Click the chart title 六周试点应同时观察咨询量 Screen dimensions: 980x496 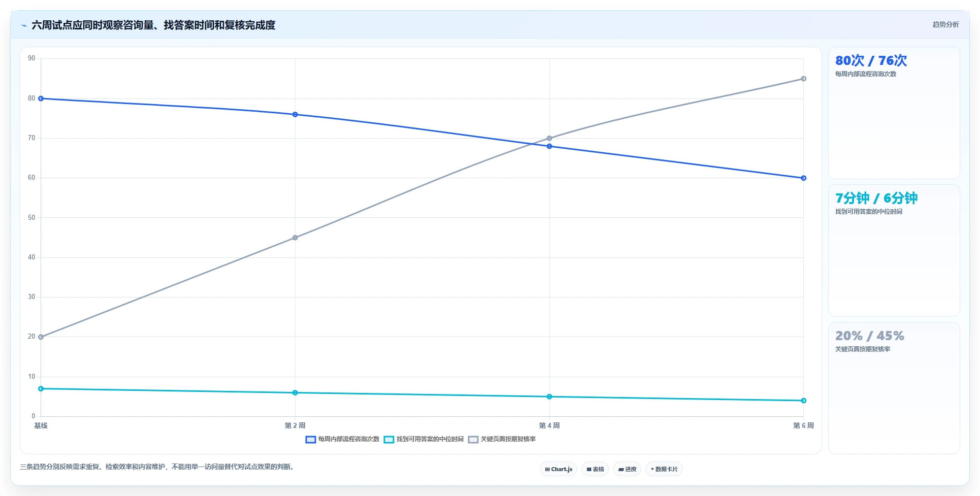(x=153, y=25)
